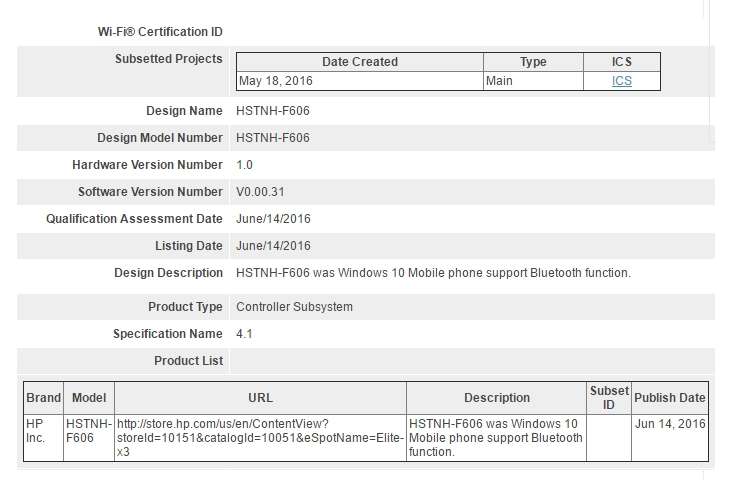
Task: Click the Date Created column header
Action: tap(360, 62)
